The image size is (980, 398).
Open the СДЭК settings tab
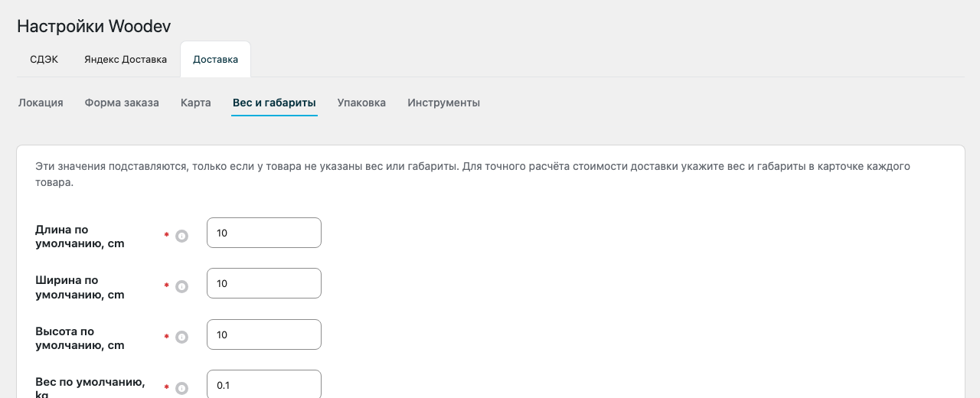(44, 59)
